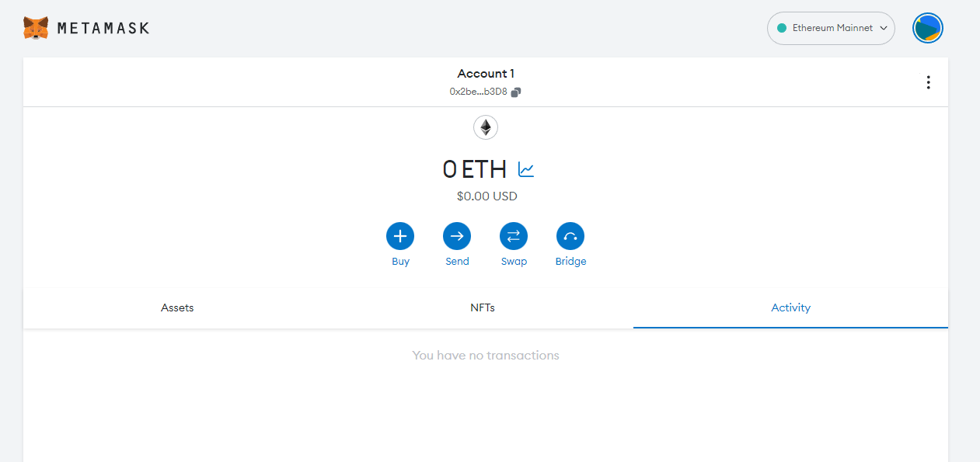
Task: Switch to the Assets tab
Action: click(177, 307)
